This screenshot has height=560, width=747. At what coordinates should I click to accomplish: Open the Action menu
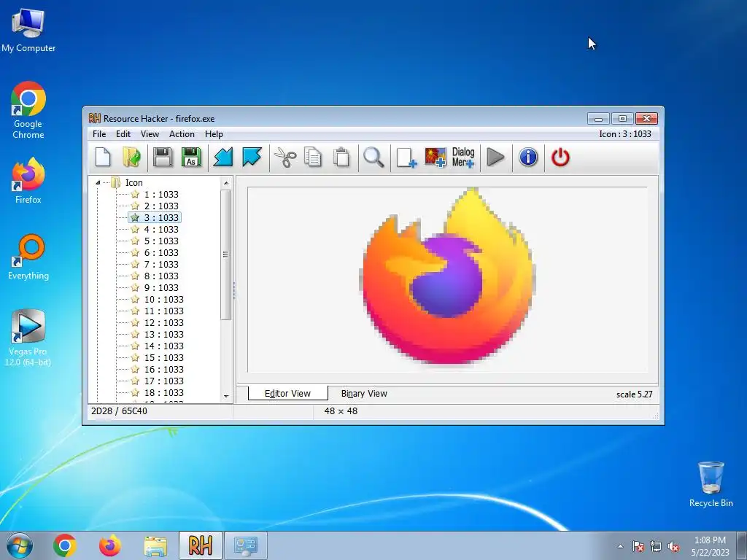(x=182, y=134)
